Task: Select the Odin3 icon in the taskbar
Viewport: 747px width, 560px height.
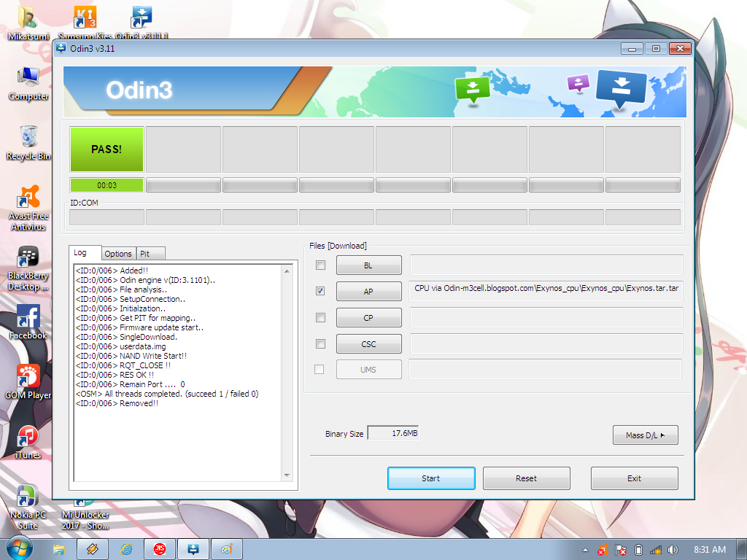Action: click(193, 548)
